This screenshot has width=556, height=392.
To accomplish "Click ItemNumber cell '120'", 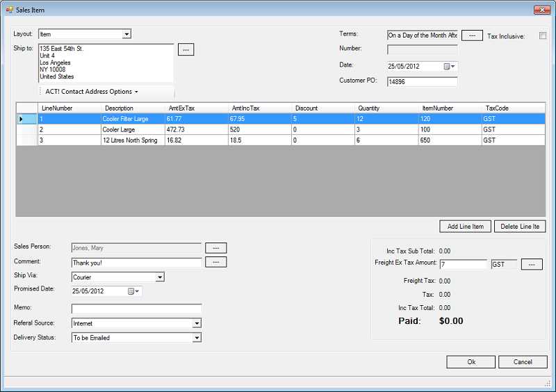I will (x=450, y=119).
